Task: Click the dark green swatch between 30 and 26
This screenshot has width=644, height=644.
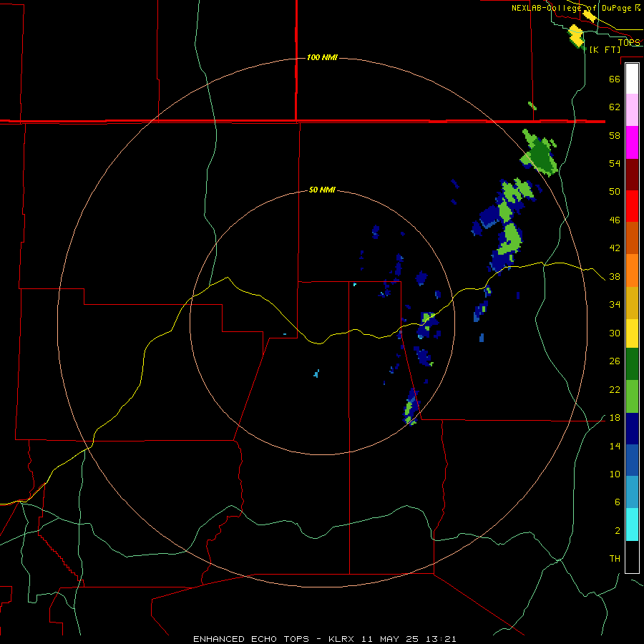Action: tap(632, 364)
